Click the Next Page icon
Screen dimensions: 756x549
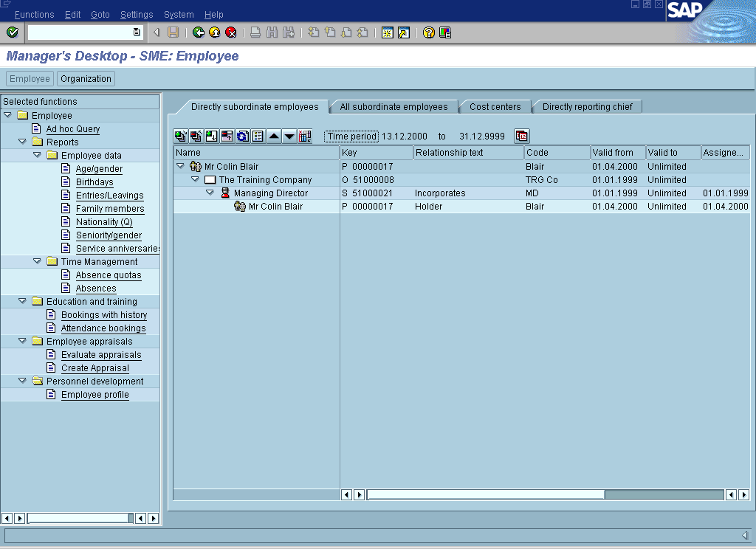coord(346,32)
